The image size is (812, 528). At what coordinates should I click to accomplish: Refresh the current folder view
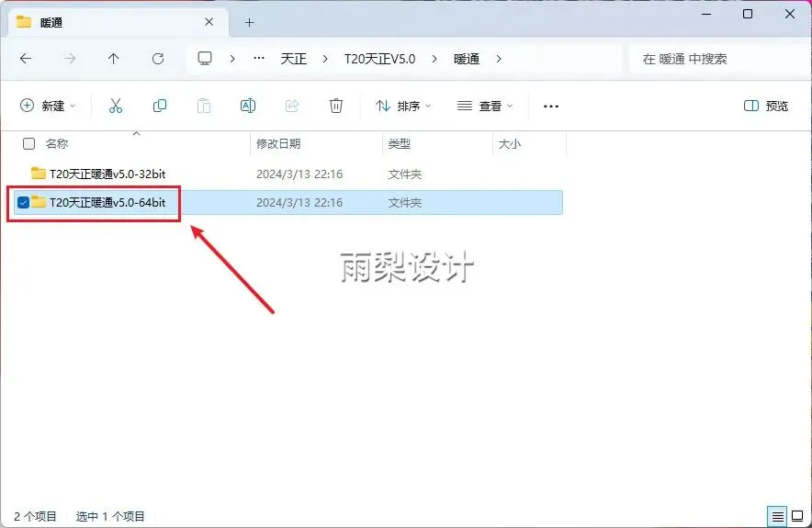[158, 59]
